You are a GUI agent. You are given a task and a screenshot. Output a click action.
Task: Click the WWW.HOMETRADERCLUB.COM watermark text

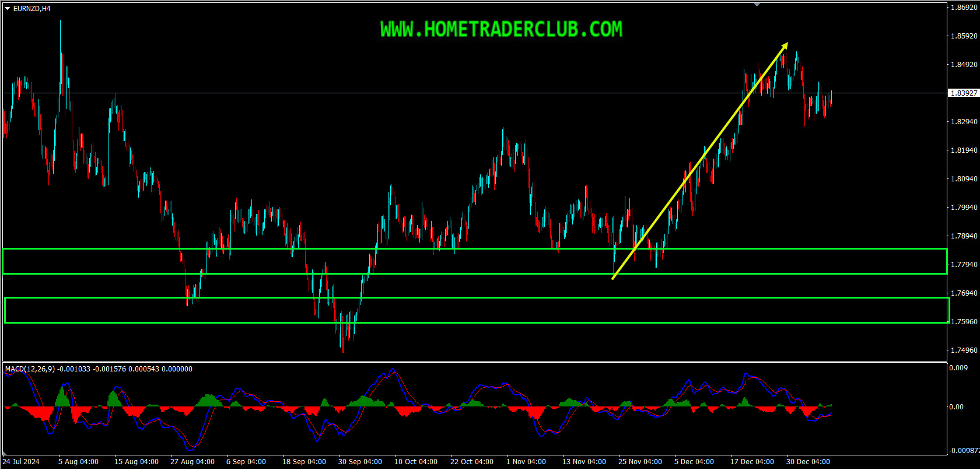coord(501,29)
